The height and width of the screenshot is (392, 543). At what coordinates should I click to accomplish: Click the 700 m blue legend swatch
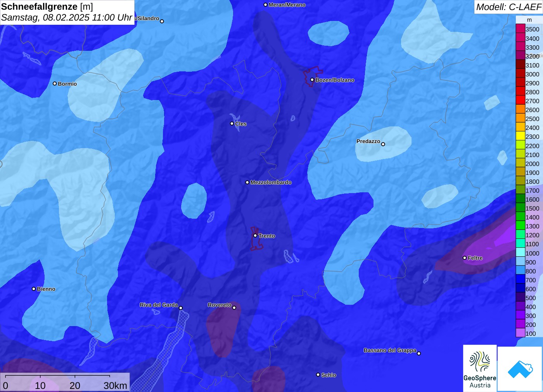tap(521, 280)
